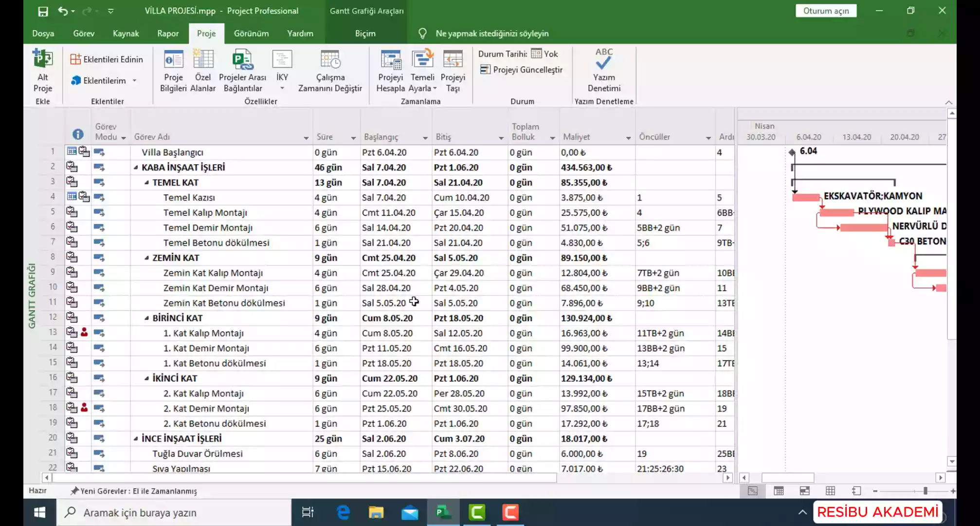
Task: Collapse BİRİNCİ KAT task group
Action: (146, 318)
